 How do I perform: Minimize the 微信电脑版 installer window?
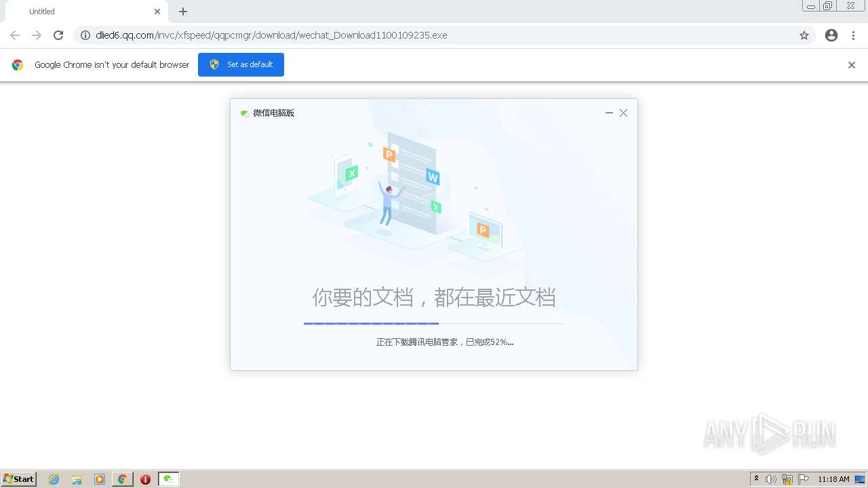pyautogui.click(x=609, y=113)
